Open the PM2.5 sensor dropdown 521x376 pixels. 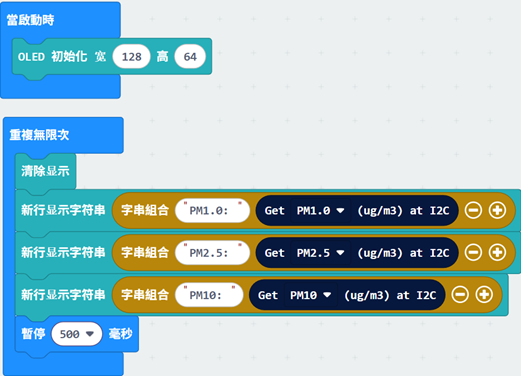320,253
